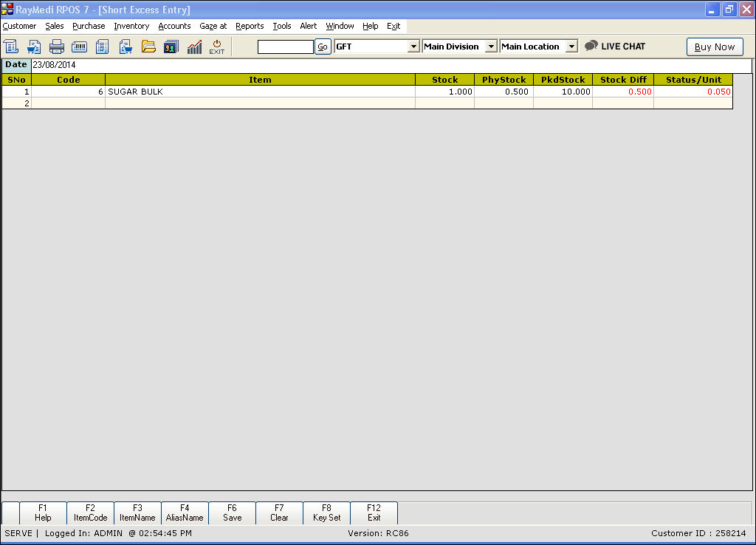The width and height of the screenshot is (756, 545).
Task: Expand the Main Location dropdown
Action: [571, 47]
